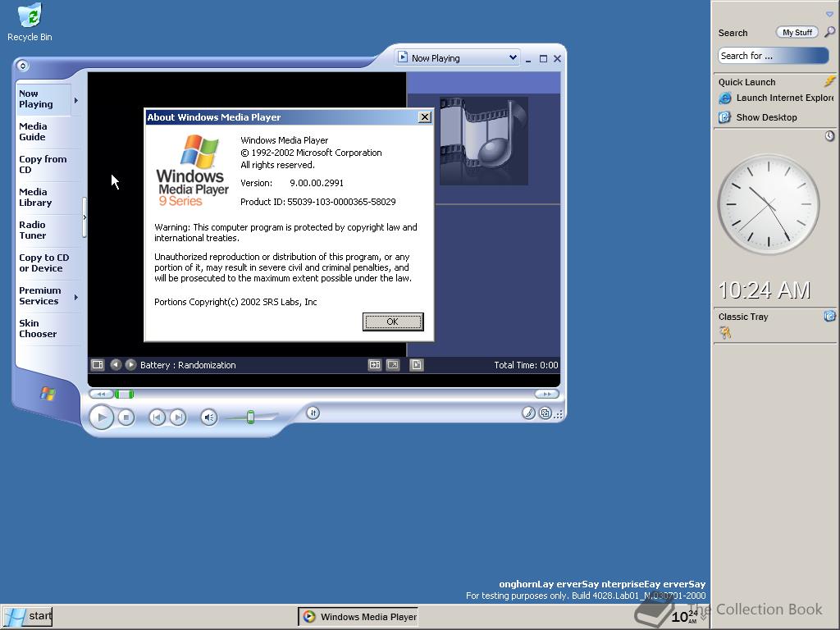Open the Radio Tuner tab

[x=43, y=230]
